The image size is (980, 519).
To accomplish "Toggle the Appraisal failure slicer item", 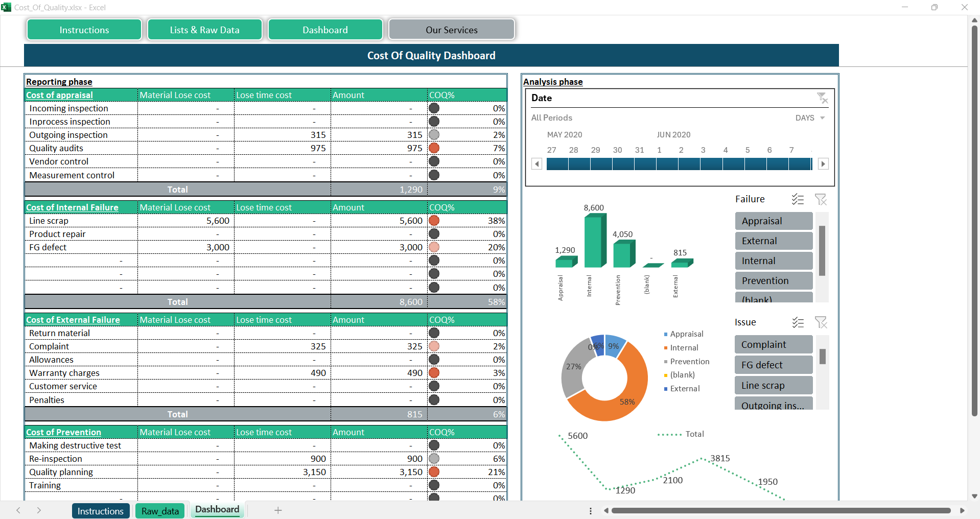I will click(774, 221).
